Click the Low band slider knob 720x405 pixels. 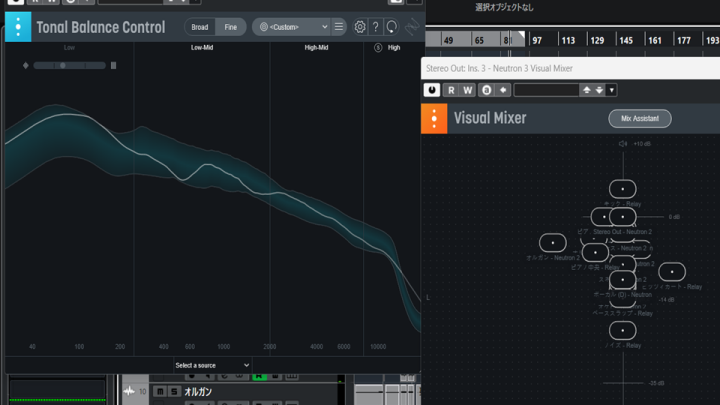click(x=63, y=66)
